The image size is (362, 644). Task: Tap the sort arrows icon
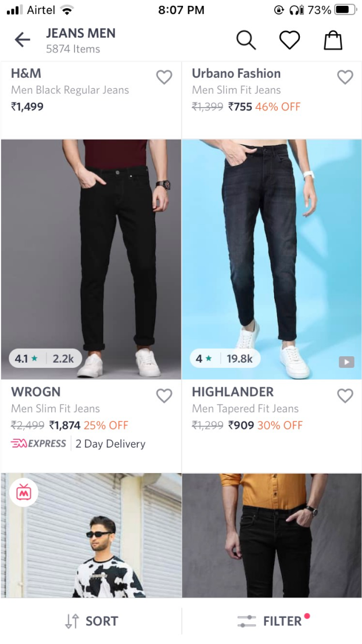tap(72, 621)
